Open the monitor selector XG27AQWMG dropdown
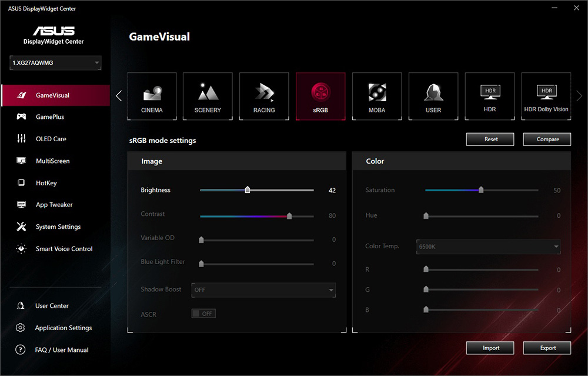 [55, 63]
